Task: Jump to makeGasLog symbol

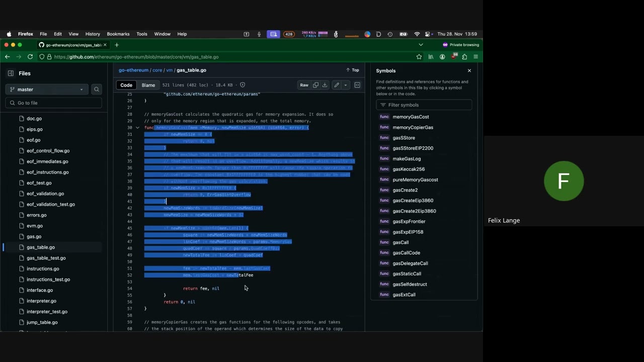Action: [x=407, y=159]
